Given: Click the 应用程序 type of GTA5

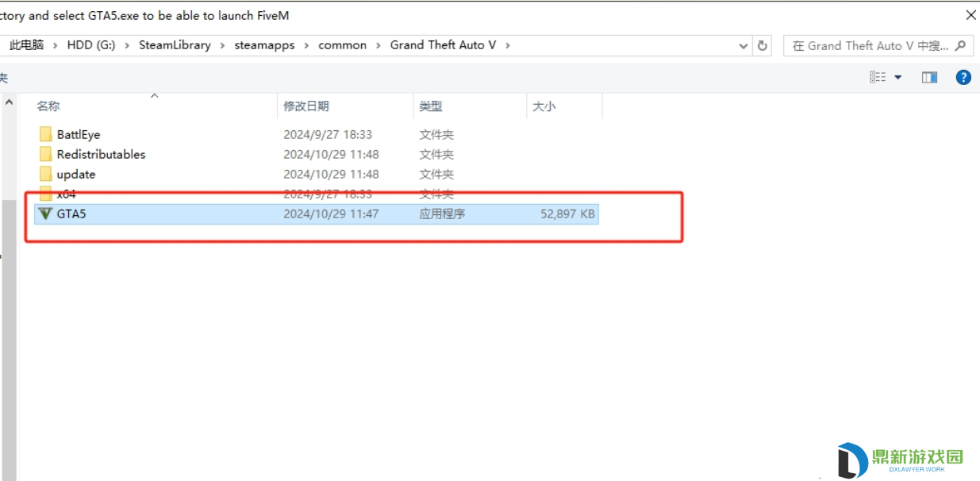Looking at the screenshot, I should pyautogui.click(x=442, y=214).
